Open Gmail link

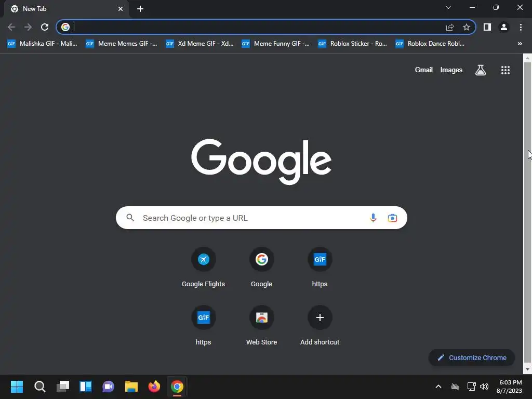(x=424, y=70)
